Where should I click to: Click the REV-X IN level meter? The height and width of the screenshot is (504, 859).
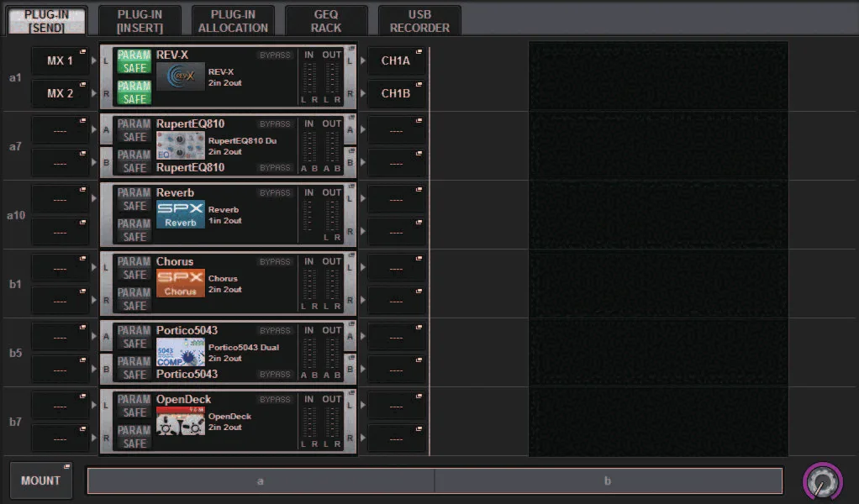309,79
